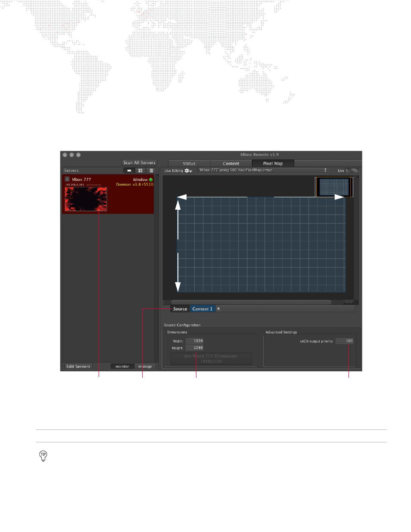Click the Height input field
Viewport: 411px width, 532px height.
click(195, 348)
